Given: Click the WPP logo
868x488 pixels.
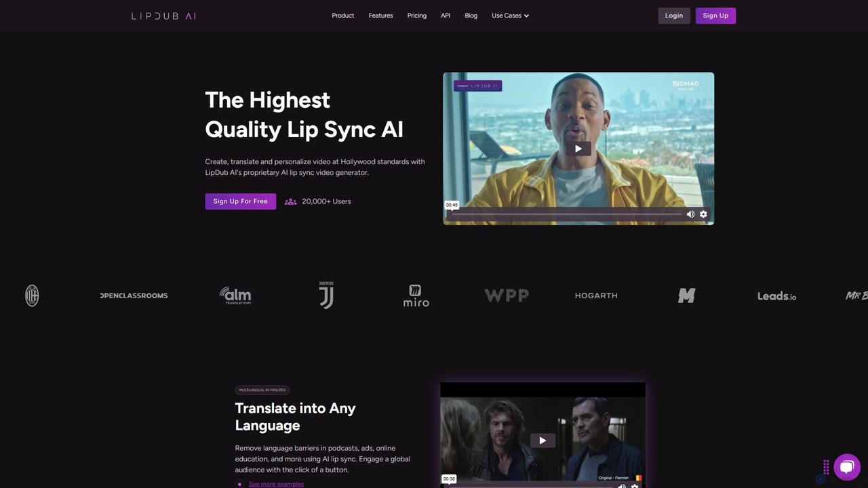Looking at the screenshot, I should (x=507, y=296).
